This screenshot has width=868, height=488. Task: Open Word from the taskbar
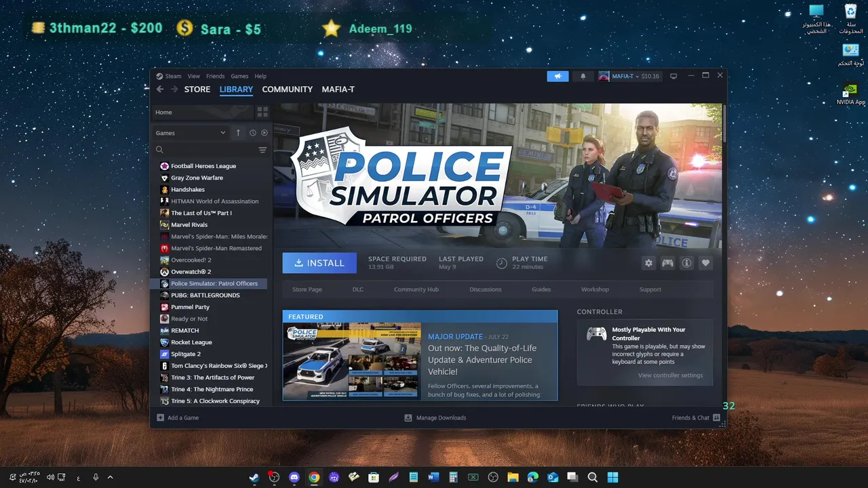(x=433, y=477)
